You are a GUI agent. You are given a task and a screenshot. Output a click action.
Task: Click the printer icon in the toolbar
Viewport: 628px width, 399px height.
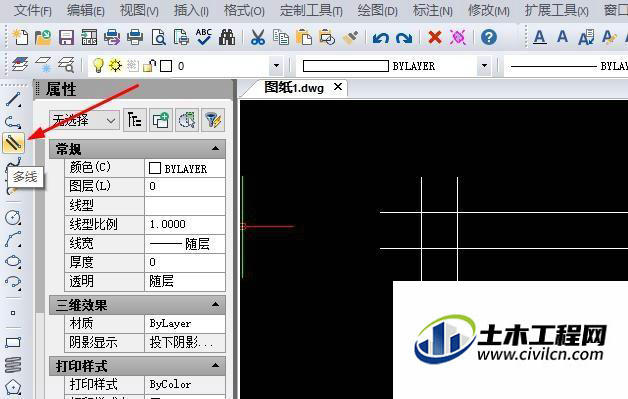click(135, 37)
